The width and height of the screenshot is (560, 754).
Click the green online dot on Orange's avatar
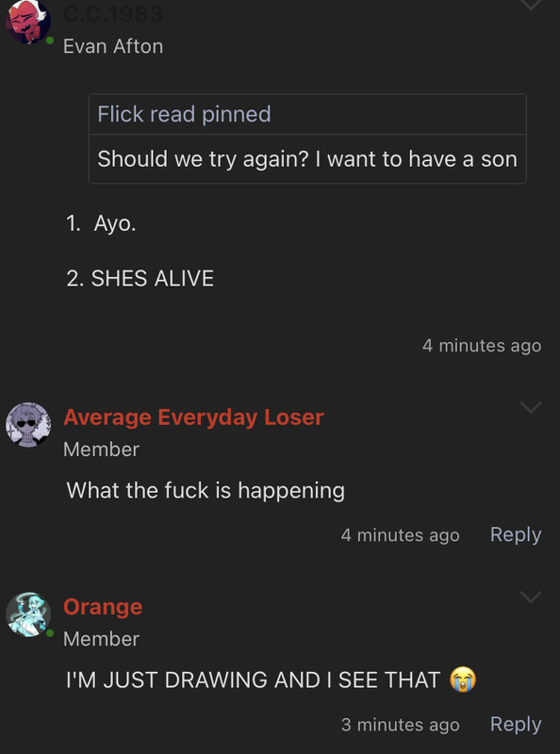tap(50, 633)
